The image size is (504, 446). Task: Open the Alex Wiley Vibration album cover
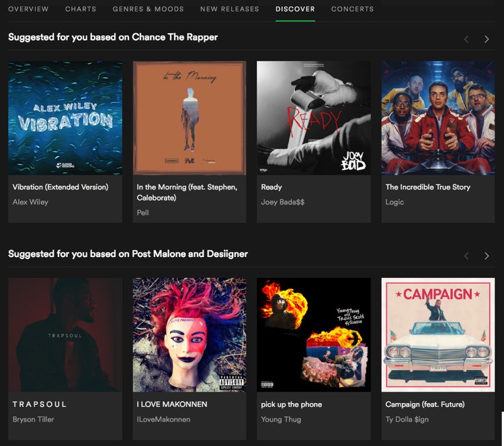click(65, 118)
